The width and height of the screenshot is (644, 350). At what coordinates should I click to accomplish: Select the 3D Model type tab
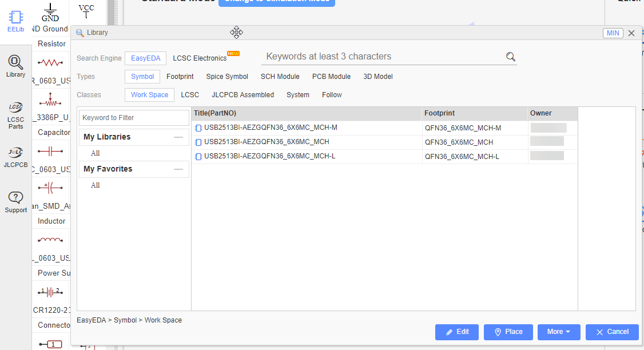(377, 76)
